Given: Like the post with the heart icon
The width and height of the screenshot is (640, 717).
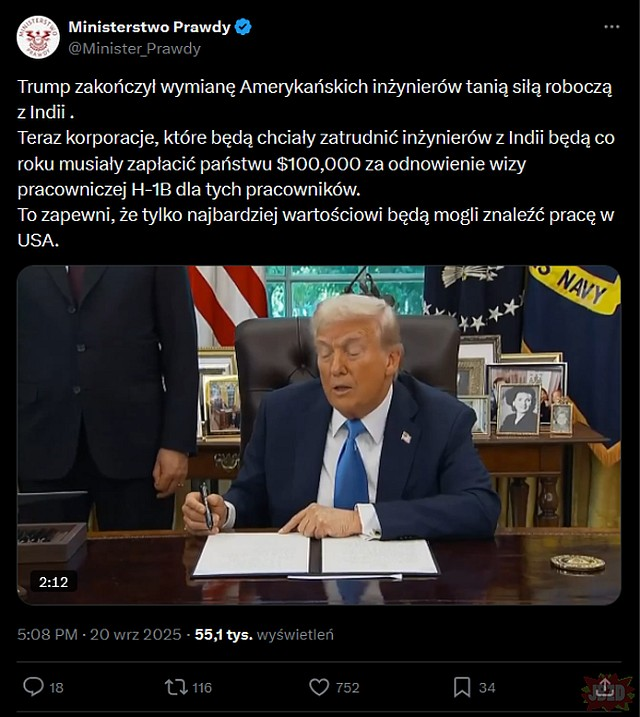Looking at the screenshot, I should [x=319, y=687].
